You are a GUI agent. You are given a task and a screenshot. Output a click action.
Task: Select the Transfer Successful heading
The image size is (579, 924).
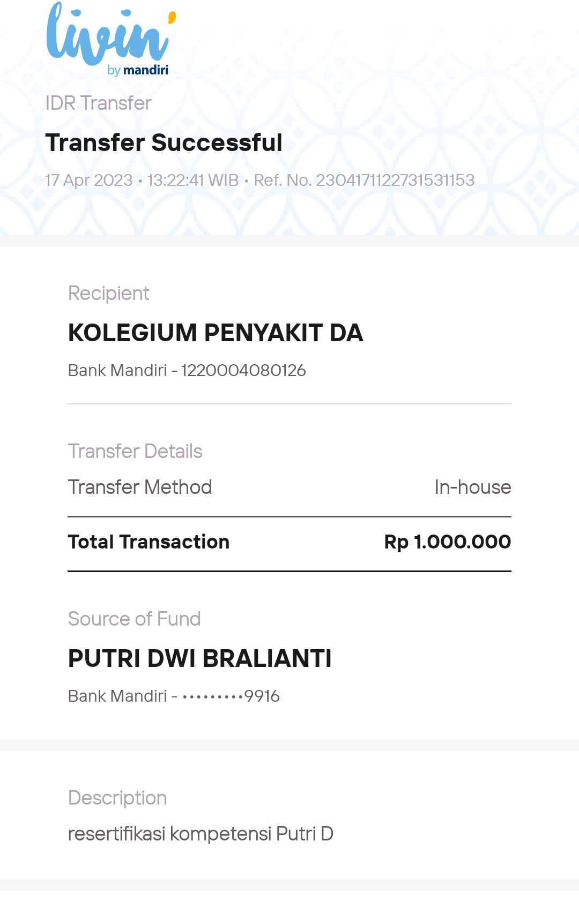(x=164, y=143)
